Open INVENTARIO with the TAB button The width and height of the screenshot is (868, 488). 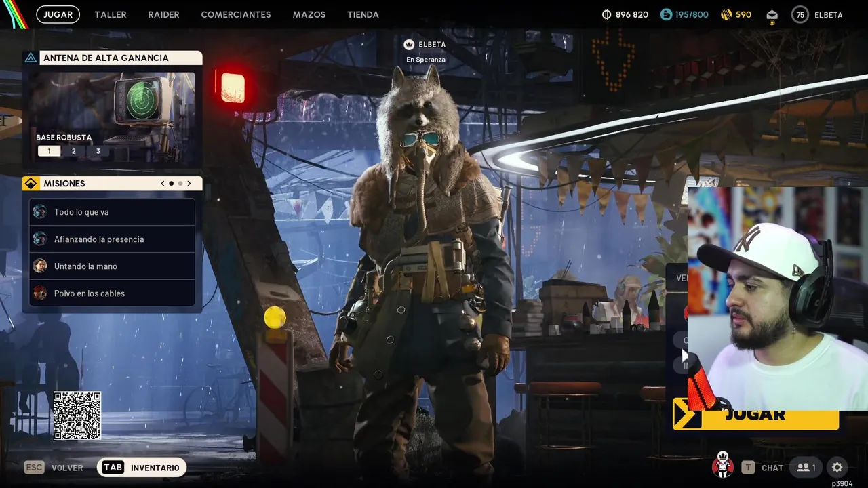[142, 468]
